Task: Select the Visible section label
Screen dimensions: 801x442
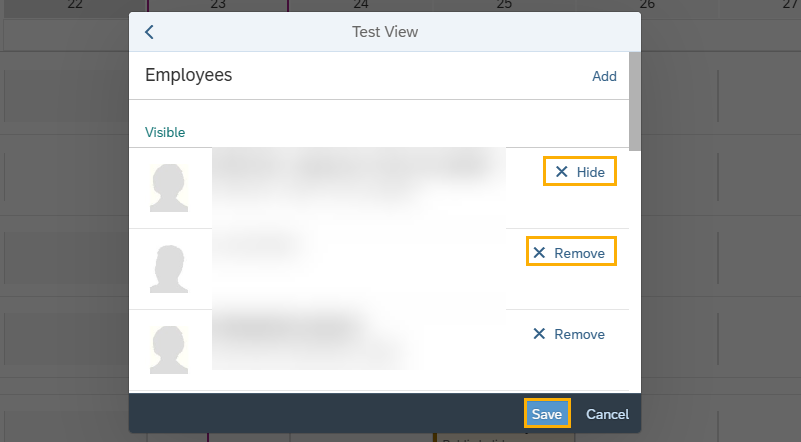Action: coord(165,132)
